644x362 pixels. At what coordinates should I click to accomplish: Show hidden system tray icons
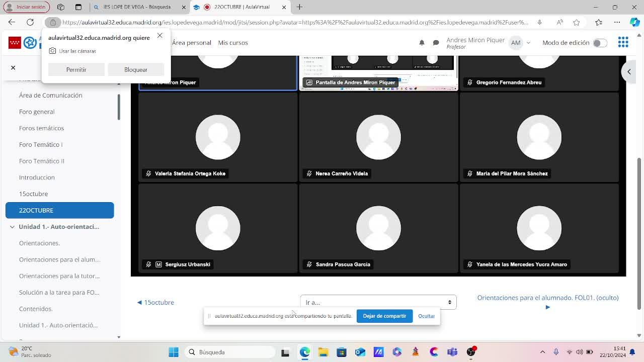click(x=542, y=352)
